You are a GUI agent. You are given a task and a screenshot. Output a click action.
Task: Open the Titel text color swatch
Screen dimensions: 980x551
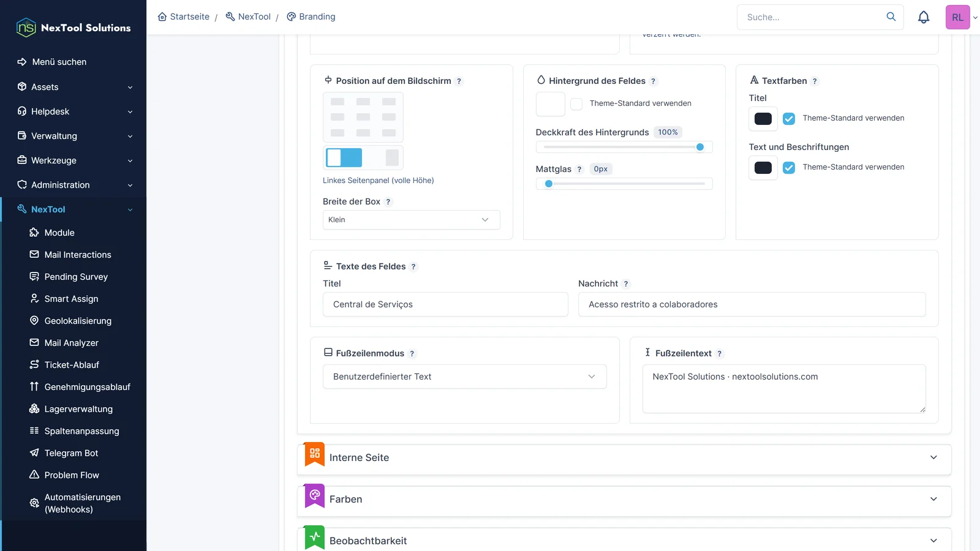click(x=763, y=119)
